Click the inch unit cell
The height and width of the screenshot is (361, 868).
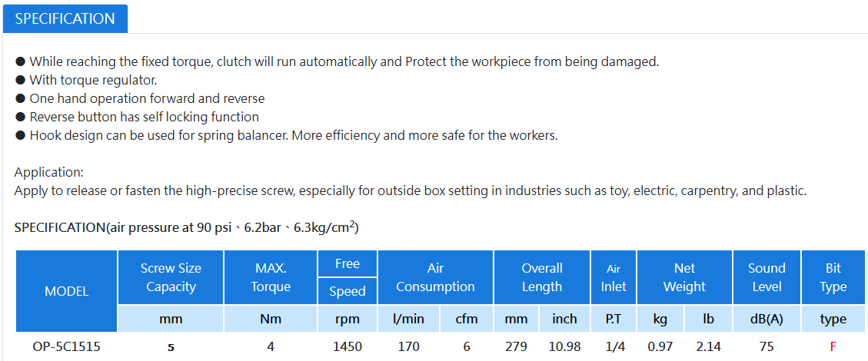click(x=564, y=319)
